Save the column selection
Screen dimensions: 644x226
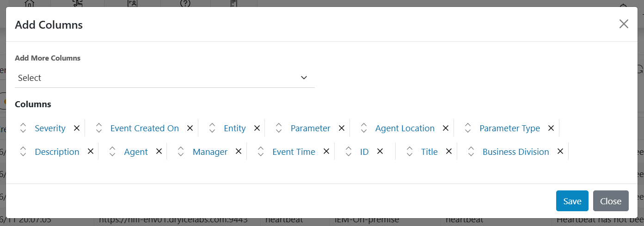coord(572,201)
